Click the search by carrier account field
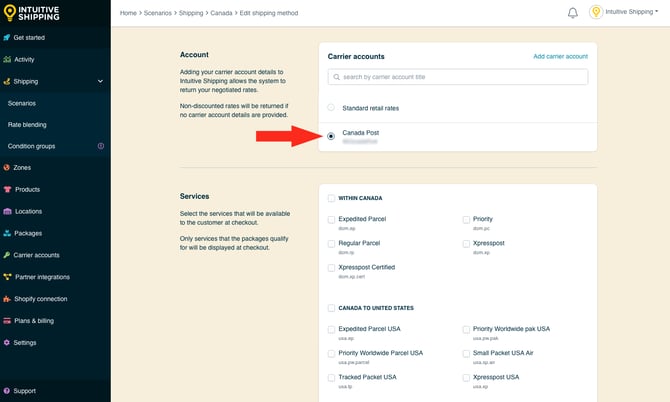 [x=458, y=77]
